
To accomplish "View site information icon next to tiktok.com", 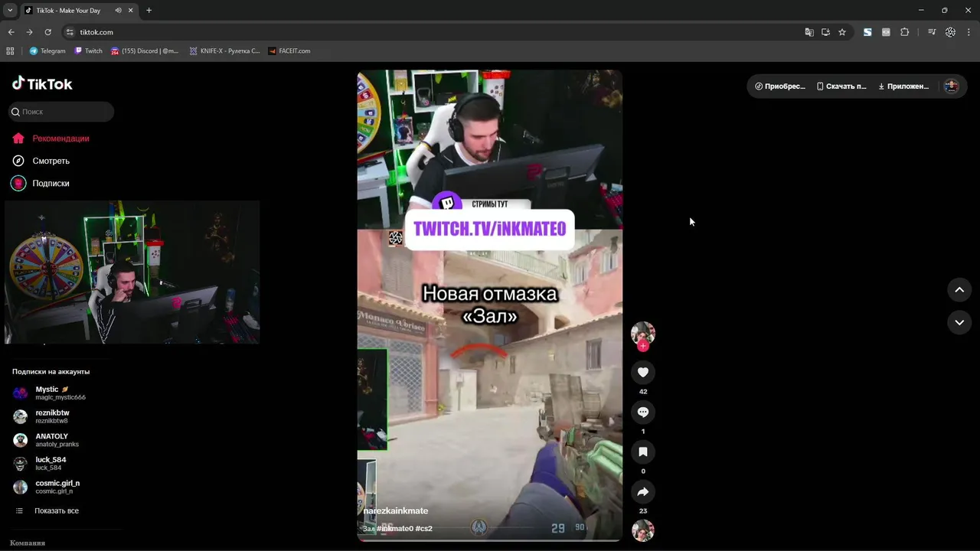I will 70,32.
